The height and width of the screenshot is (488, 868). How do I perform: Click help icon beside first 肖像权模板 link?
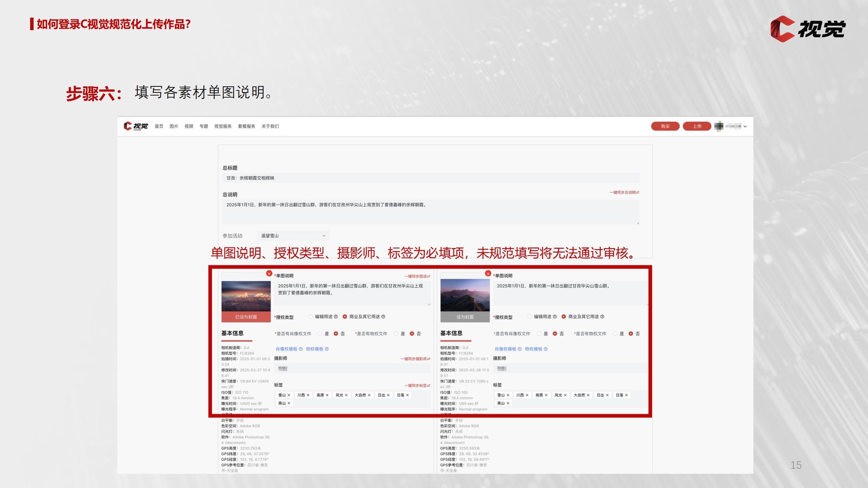click(301, 349)
